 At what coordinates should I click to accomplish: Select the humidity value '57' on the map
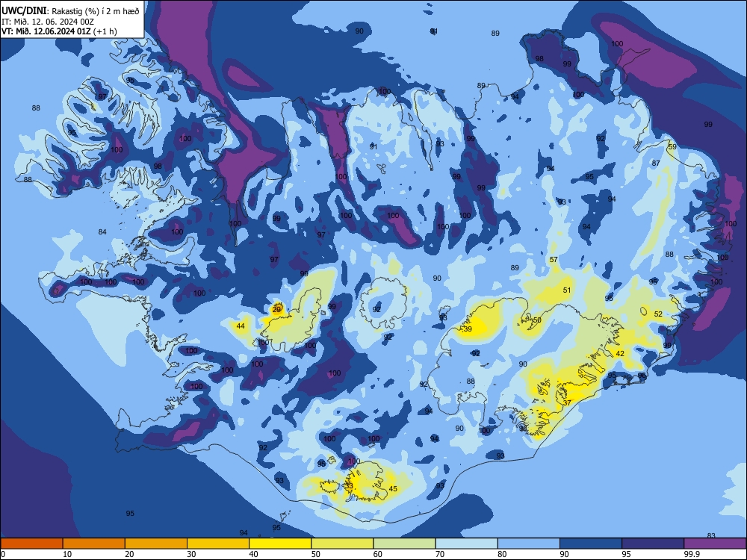(554, 260)
